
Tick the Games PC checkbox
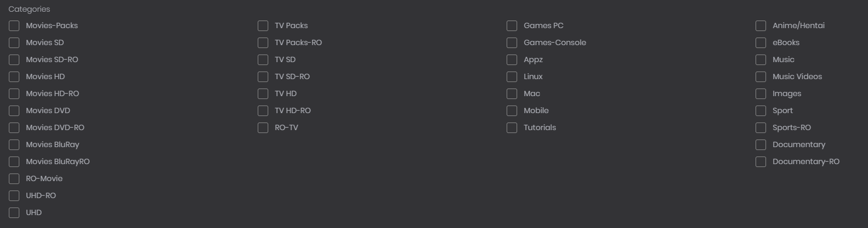512,26
